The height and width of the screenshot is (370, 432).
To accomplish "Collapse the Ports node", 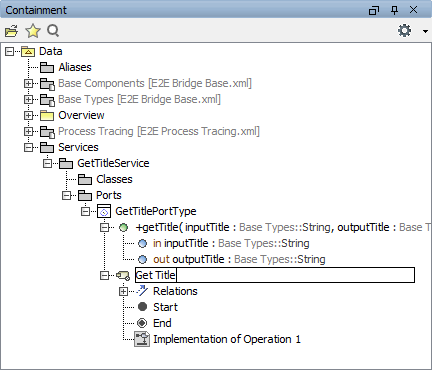I will point(67,195).
